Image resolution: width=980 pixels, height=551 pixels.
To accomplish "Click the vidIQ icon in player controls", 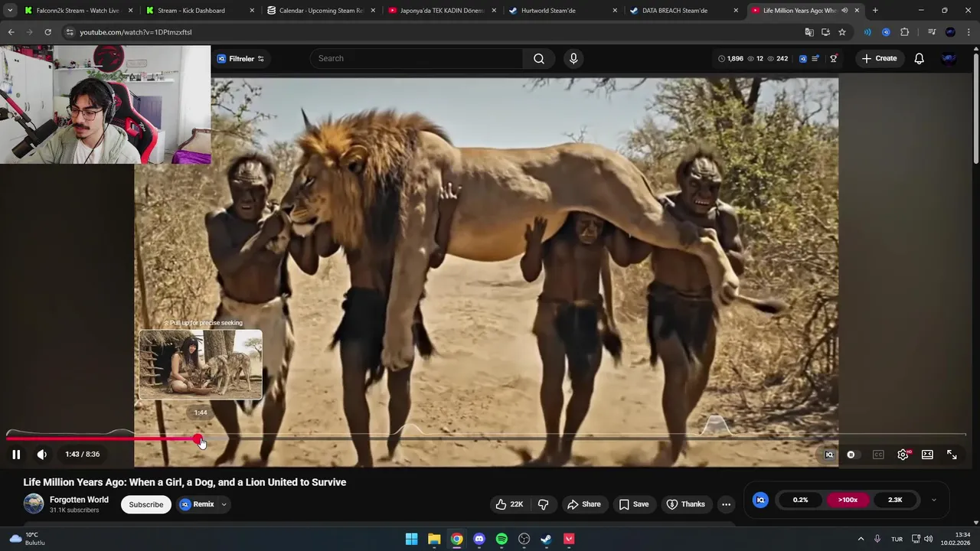I will 829,455.
